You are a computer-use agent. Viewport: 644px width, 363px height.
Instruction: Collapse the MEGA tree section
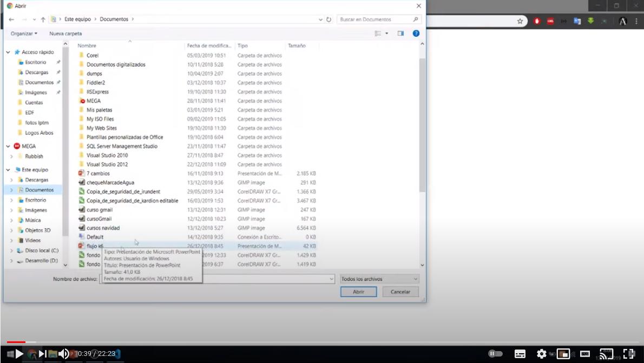[8, 146]
